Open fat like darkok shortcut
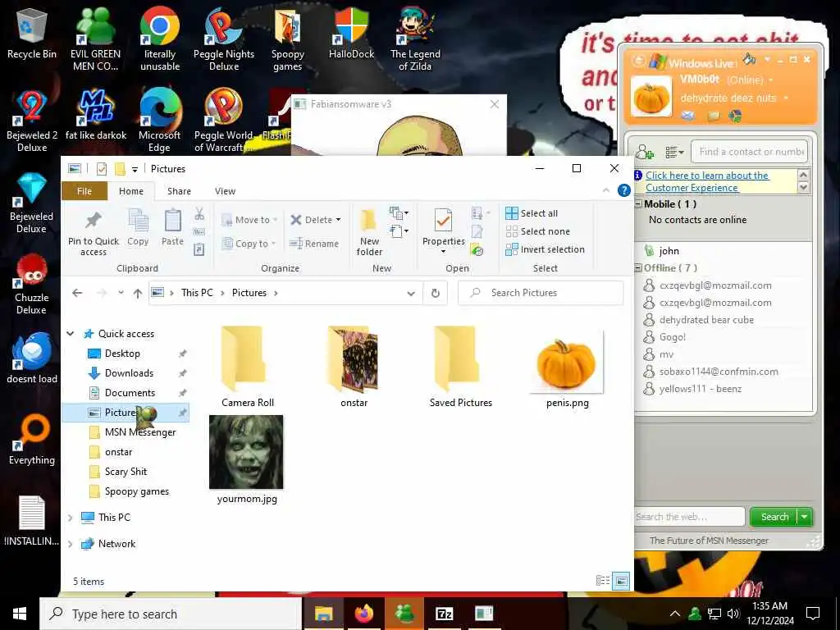The image size is (840, 630). [96, 115]
